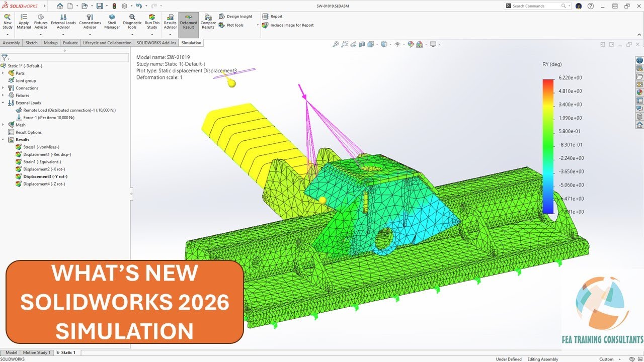Select Stress1 (-vonMises-) result plot

(x=38, y=147)
